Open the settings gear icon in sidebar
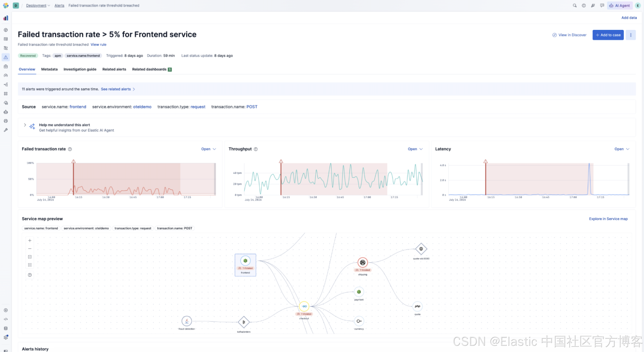The width and height of the screenshot is (644, 352). [6, 337]
